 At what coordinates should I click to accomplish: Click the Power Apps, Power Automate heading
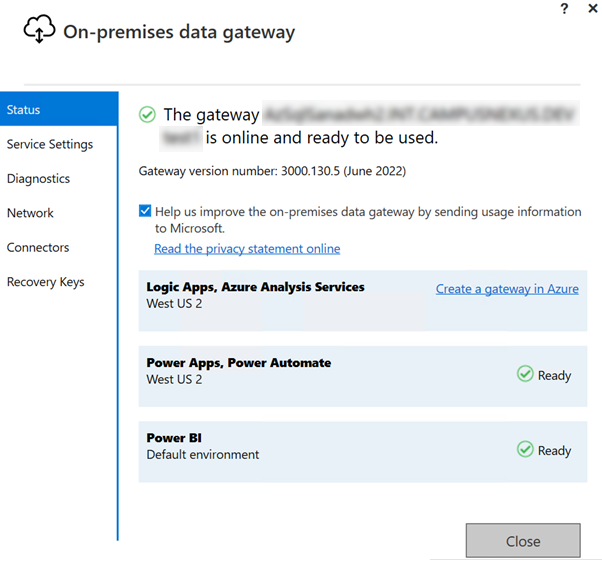coord(238,363)
